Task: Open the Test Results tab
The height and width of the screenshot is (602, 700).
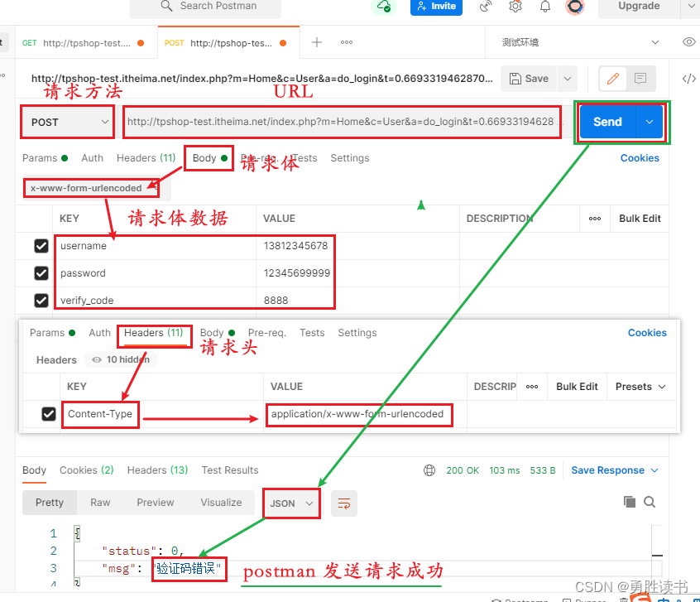Action: (230, 470)
